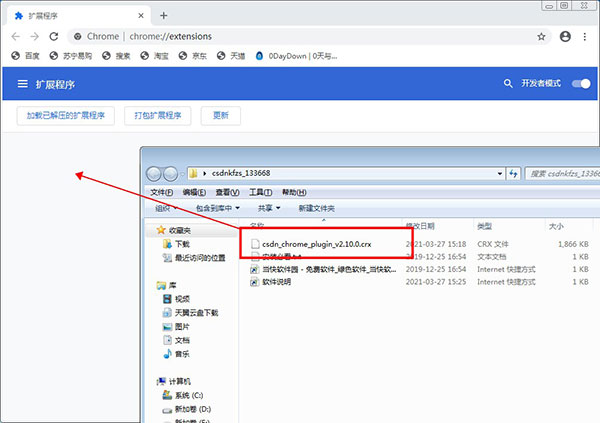Open the 淘宝 bookmark
The image size is (600, 423).
[155, 56]
